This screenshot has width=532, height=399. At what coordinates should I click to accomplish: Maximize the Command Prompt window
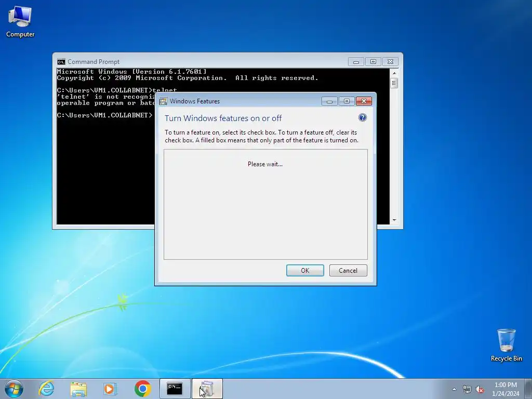373,61
